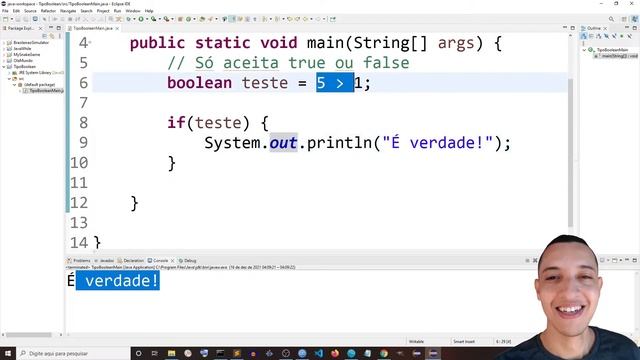Open Task View in taskbar
The width and height of the screenshot is (640, 360).
pyautogui.click(x=155, y=353)
